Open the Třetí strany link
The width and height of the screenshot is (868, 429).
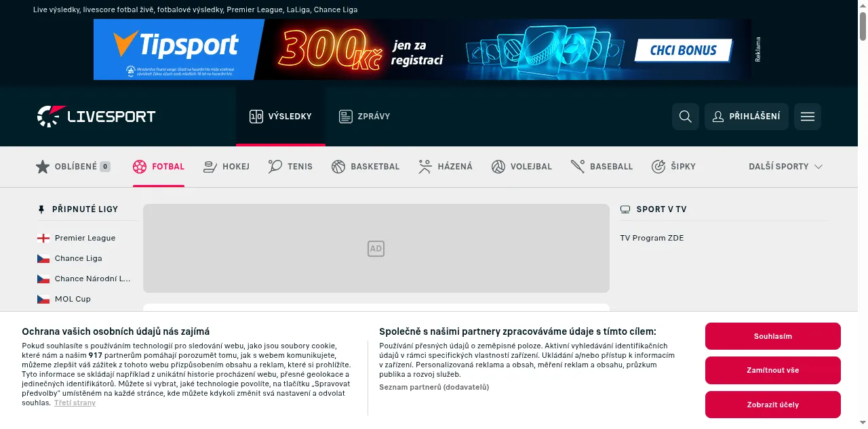75,403
